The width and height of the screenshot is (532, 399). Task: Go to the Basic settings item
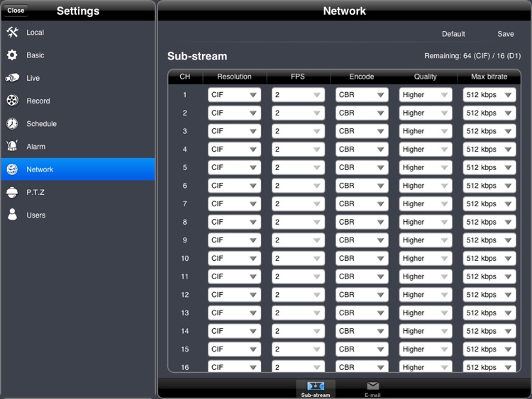coord(78,55)
